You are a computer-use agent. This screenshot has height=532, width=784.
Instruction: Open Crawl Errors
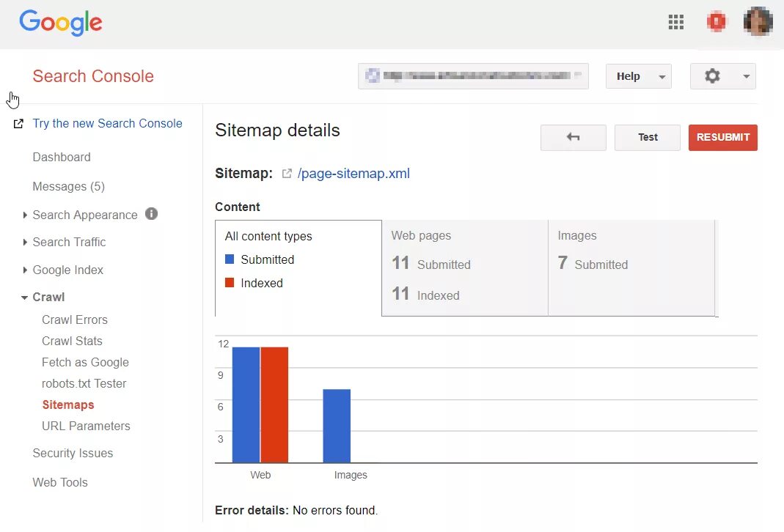pyautogui.click(x=75, y=319)
